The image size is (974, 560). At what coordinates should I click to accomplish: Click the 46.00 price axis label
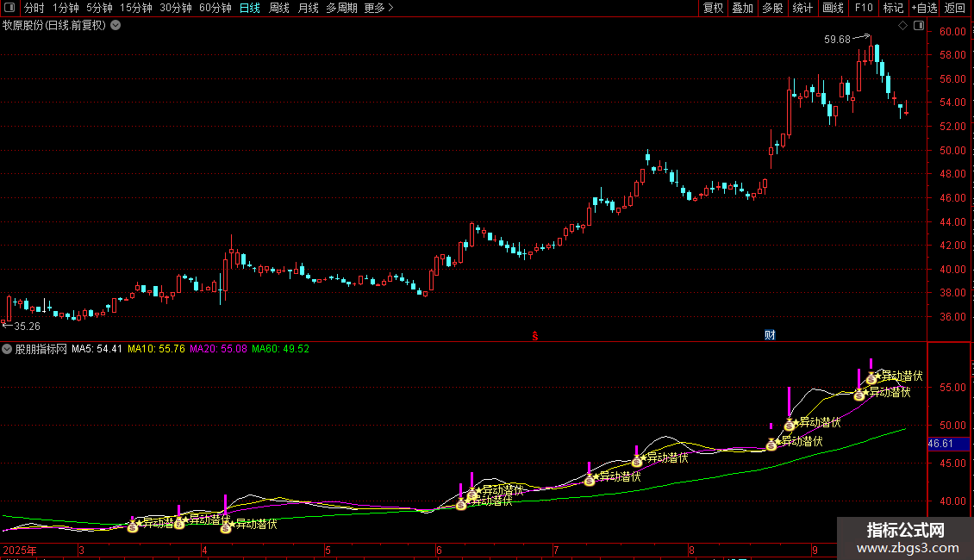click(x=952, y=198)
